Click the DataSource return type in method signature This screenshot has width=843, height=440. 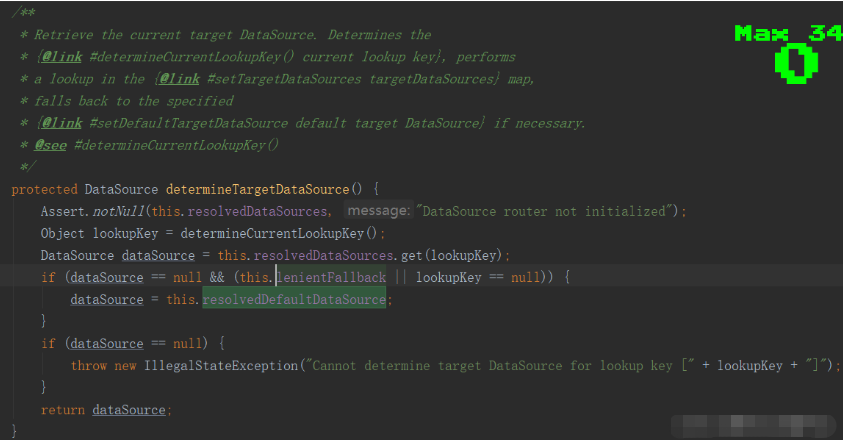(122, 189)
